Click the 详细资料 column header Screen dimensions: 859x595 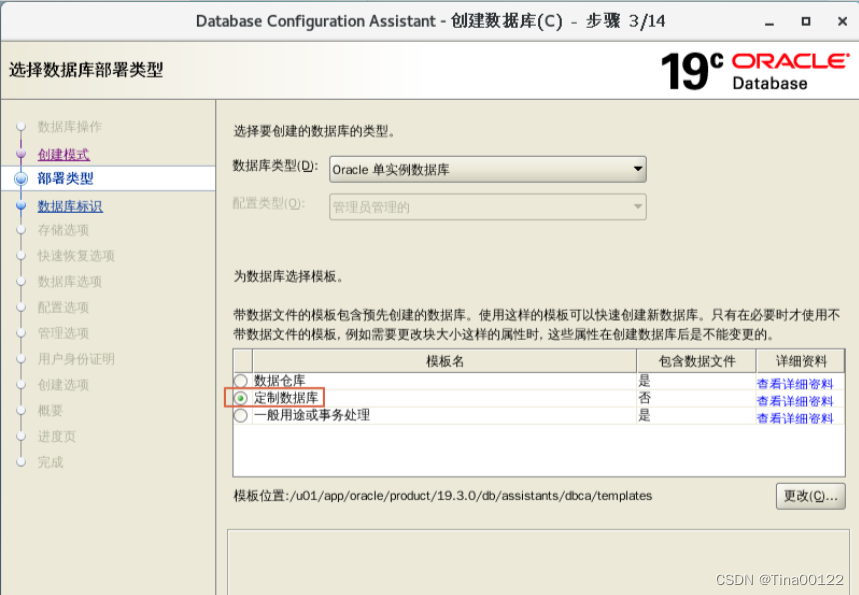click(x=800, y=361)
